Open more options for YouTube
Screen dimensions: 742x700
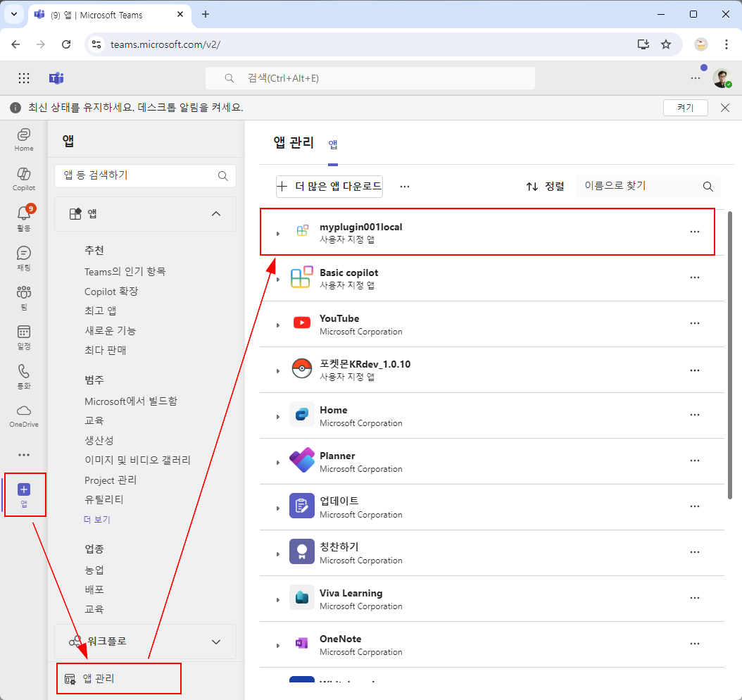tap(695, 323)
